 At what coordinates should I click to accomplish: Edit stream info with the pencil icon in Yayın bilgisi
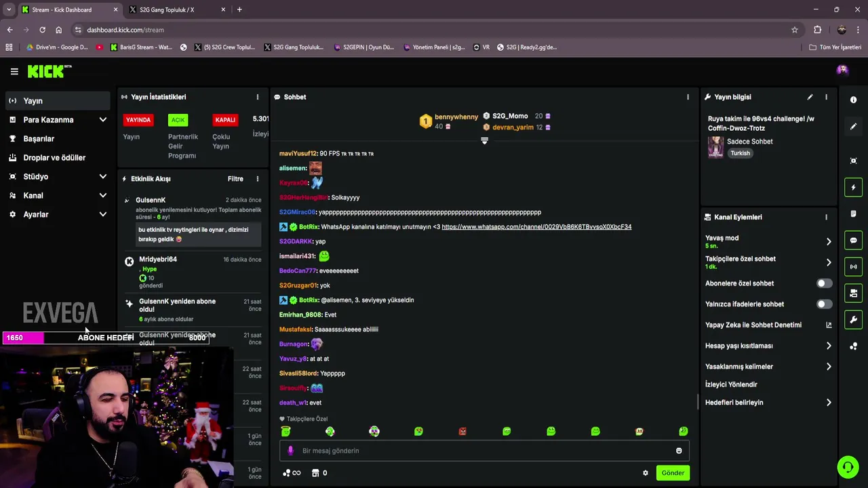[810, 97]
